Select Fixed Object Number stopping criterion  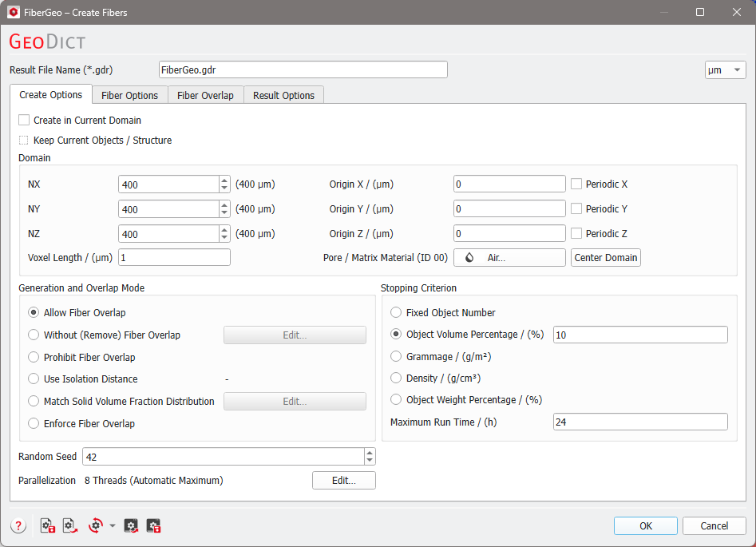point(396,312)
